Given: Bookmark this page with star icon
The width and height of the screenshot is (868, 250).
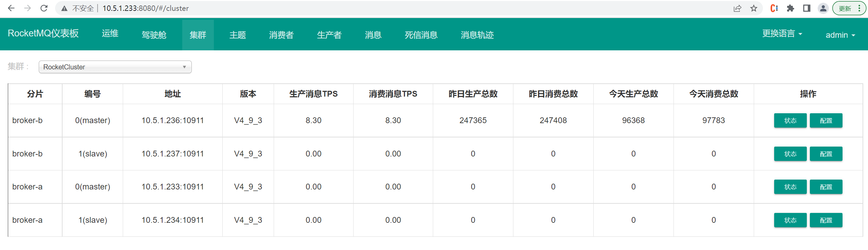Looking at the screenshot, I should pos(754,9).
